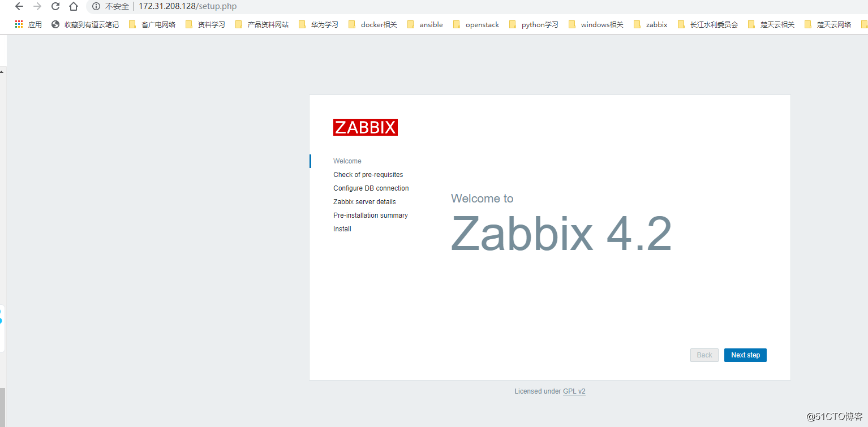This screenshot has width=868, height=427.
Task: Expand the docker相关 bookmarks folder
Action: click(379, 24)
